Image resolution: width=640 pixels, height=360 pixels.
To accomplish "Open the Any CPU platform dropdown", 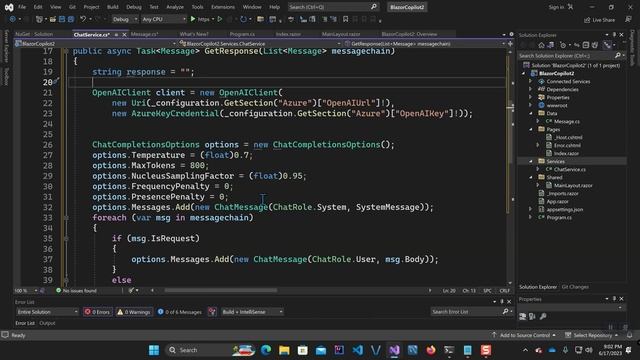I will [163, 19].
